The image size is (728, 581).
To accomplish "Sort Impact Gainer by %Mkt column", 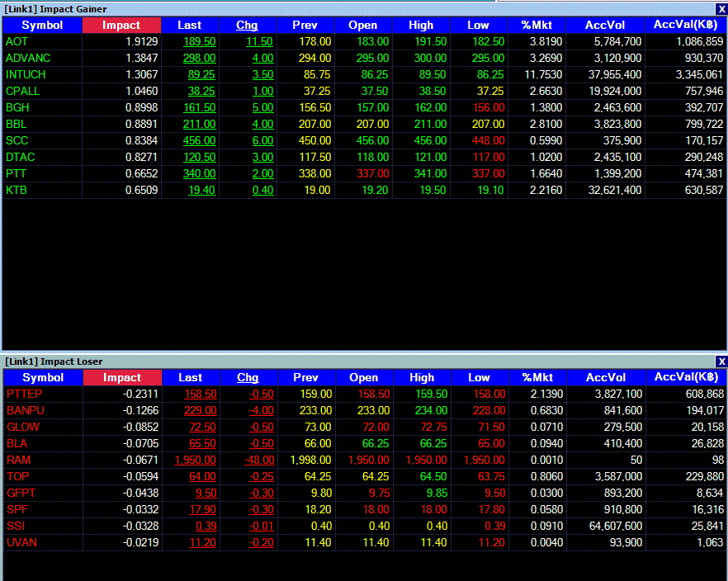I will [537, 25].
